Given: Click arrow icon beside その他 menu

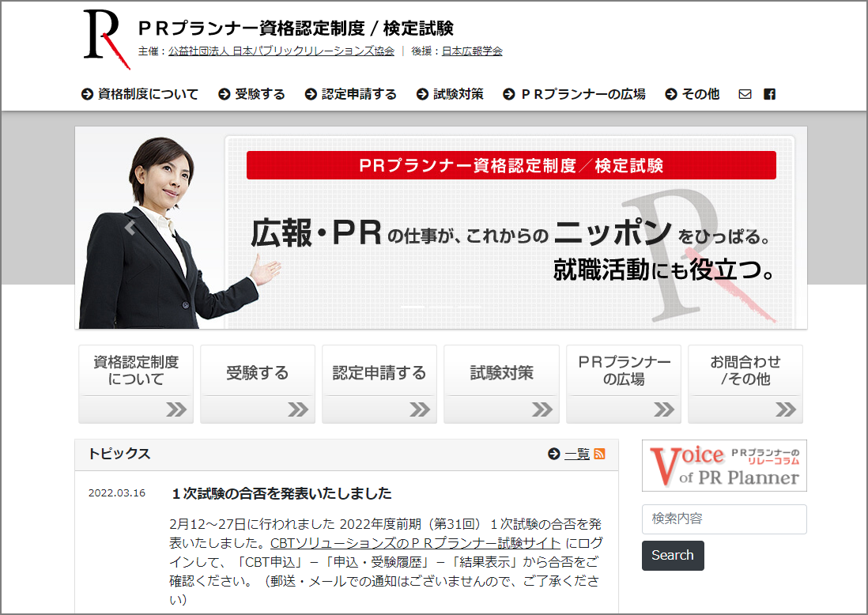Looking at the screenshot, I should [x=671, y=94].
